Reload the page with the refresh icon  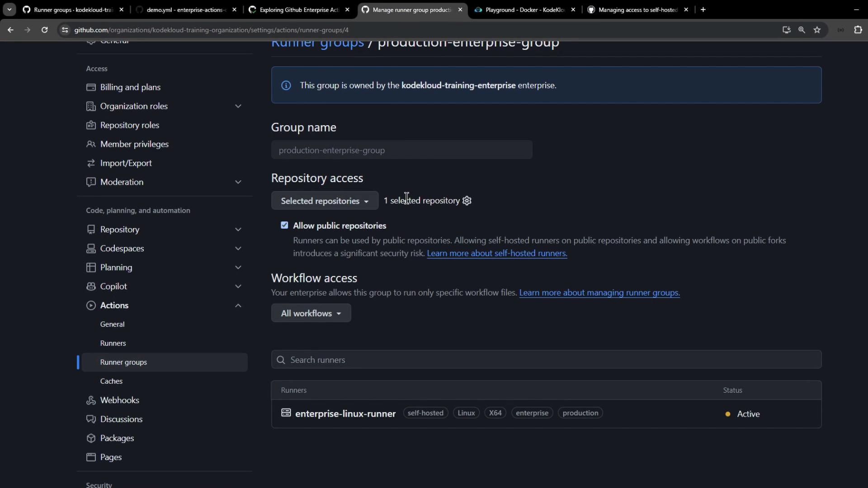pyautogui.click(x=44, y=30)
